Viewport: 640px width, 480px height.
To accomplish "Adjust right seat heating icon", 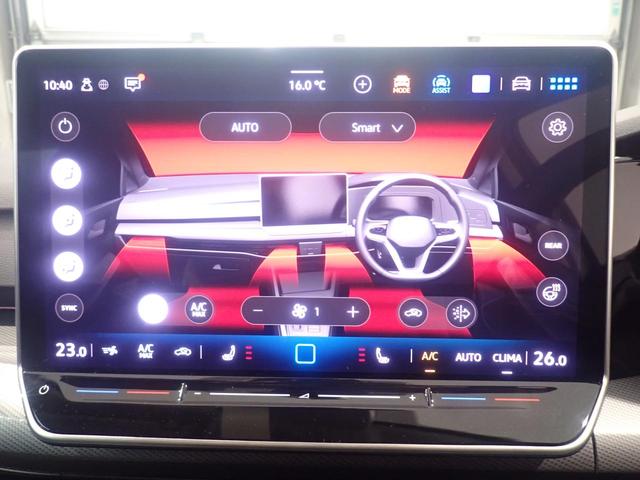I will (x=382, y=356).
